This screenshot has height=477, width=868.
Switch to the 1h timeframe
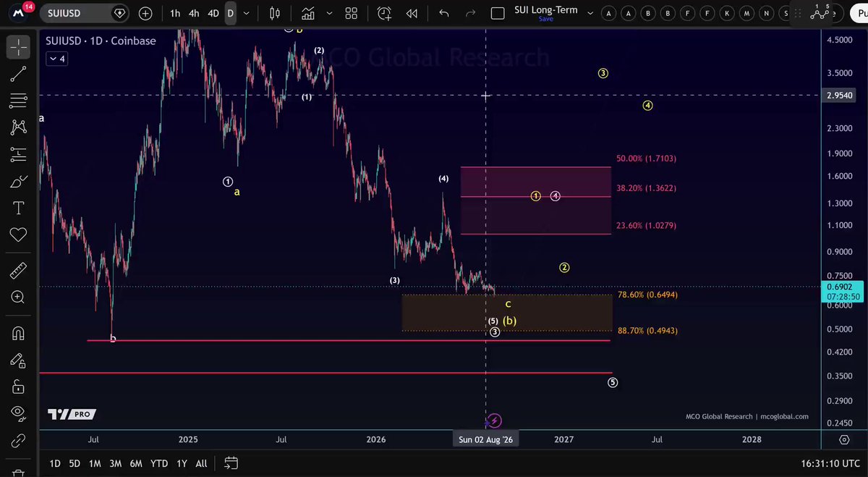click(x=175, y=13)
